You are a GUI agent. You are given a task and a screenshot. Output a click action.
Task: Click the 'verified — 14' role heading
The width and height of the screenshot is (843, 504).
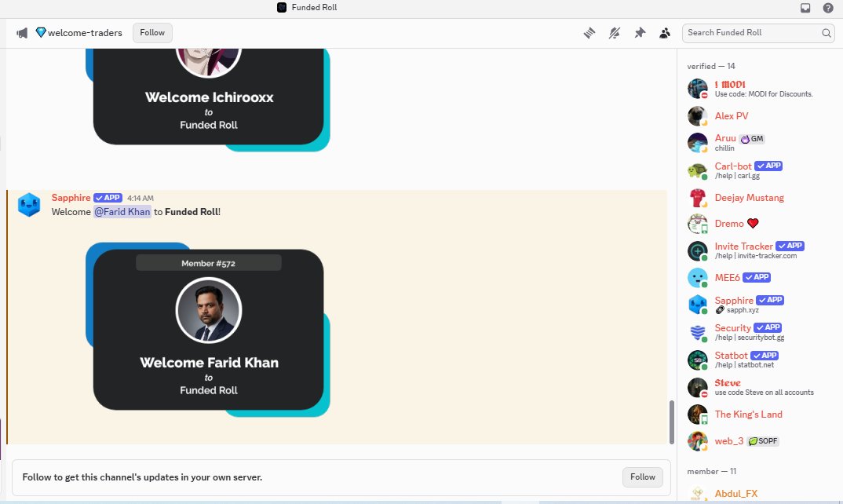click(x=711, y=66)
